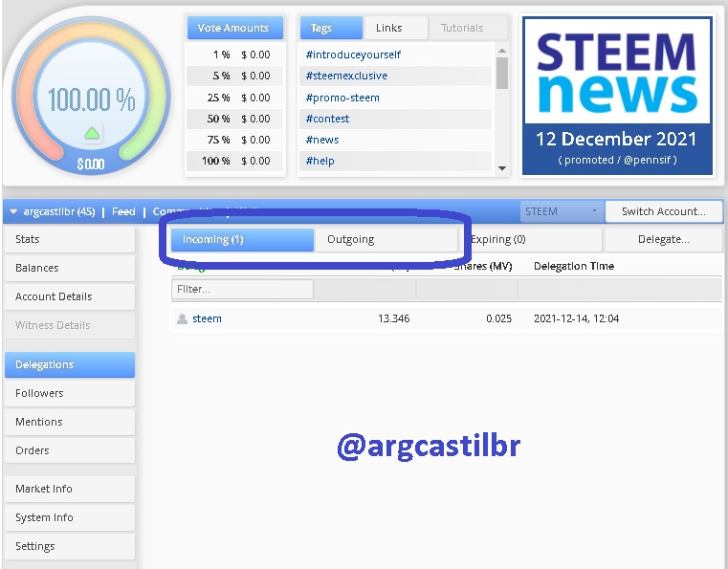728x569 pixels.
Task: Open the Stats sidebar section
Action: tap(70, 239)
